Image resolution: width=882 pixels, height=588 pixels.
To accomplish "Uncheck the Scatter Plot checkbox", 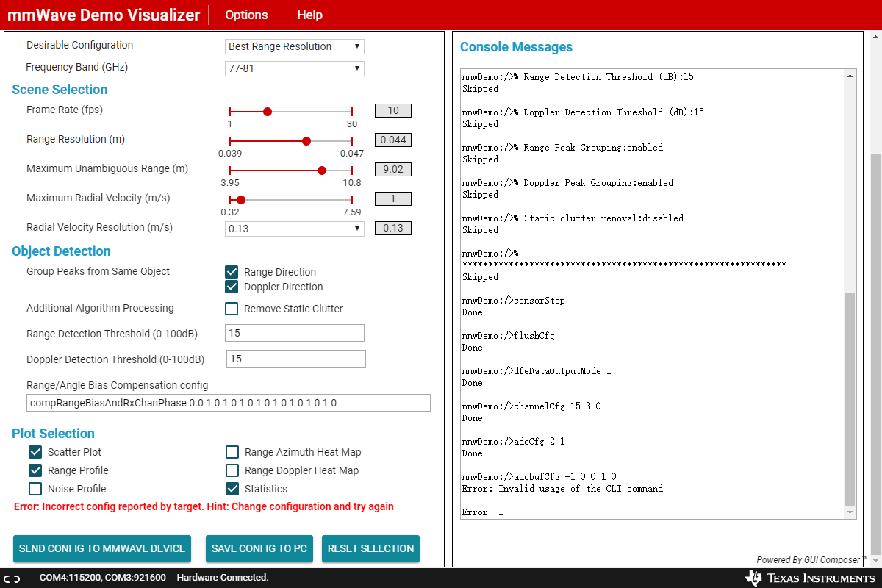I will 35,452.
